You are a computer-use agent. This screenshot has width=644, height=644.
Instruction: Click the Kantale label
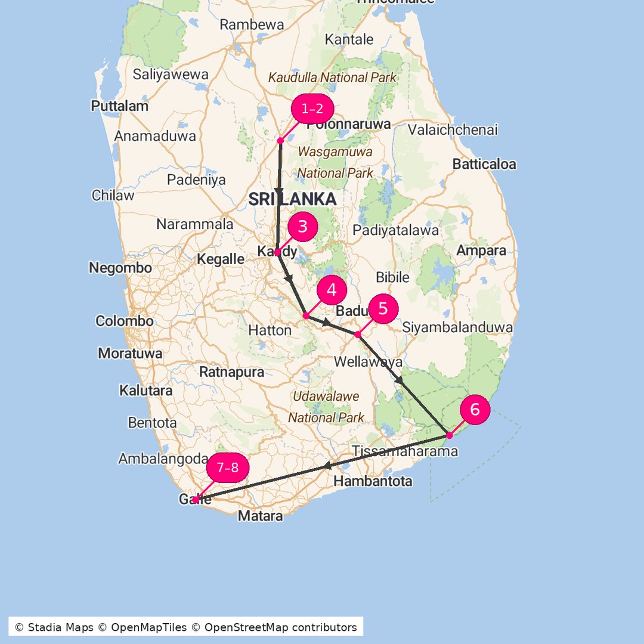click(349, 39)
